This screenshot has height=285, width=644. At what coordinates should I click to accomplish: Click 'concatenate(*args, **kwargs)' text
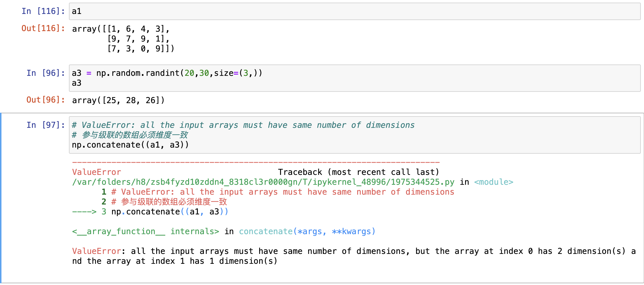(307, 231)
